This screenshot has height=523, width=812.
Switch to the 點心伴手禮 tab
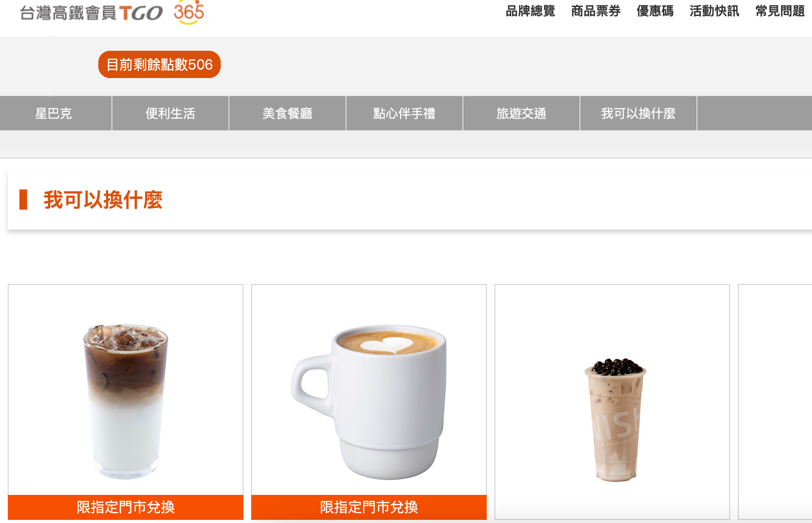coord(404,113)
